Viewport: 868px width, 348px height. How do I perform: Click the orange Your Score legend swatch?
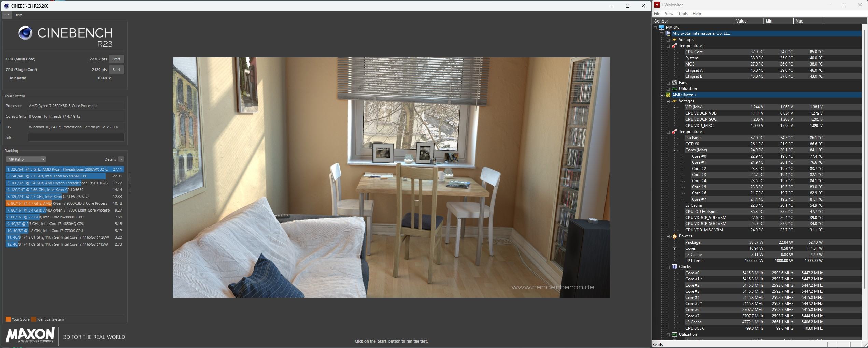(8, 319)
